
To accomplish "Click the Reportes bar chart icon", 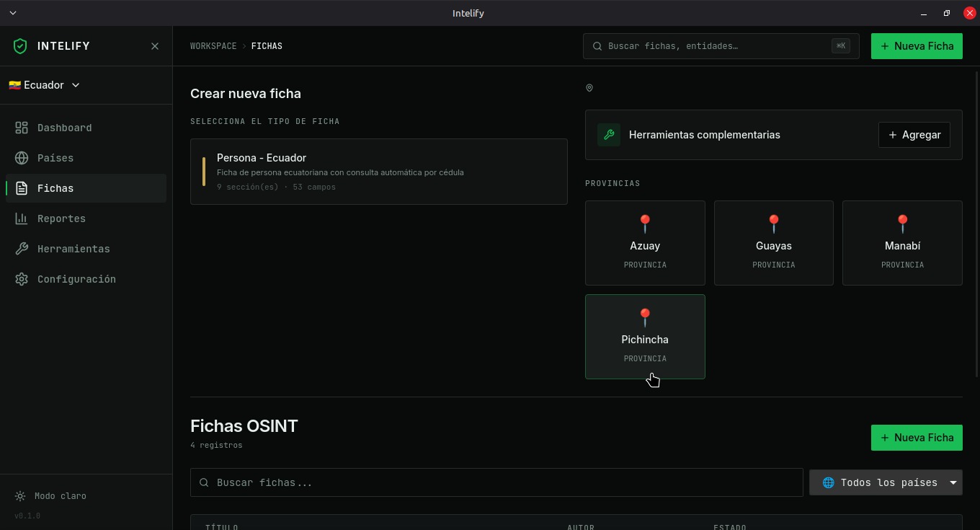I will coord(22,218).
